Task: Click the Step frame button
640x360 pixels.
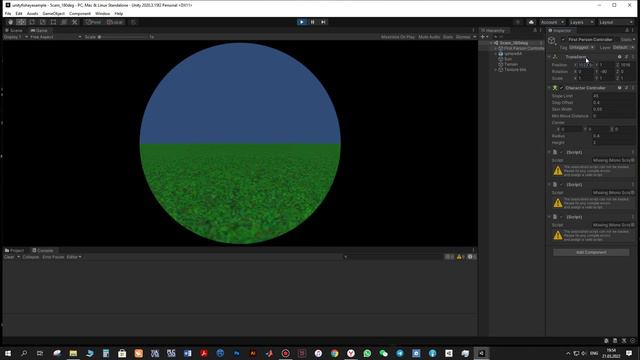Action: point(323,22)
